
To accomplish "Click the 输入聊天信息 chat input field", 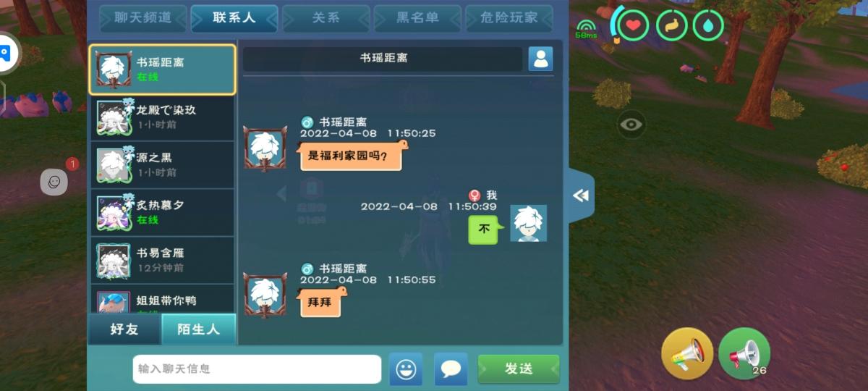I will [x=257, y=369].
